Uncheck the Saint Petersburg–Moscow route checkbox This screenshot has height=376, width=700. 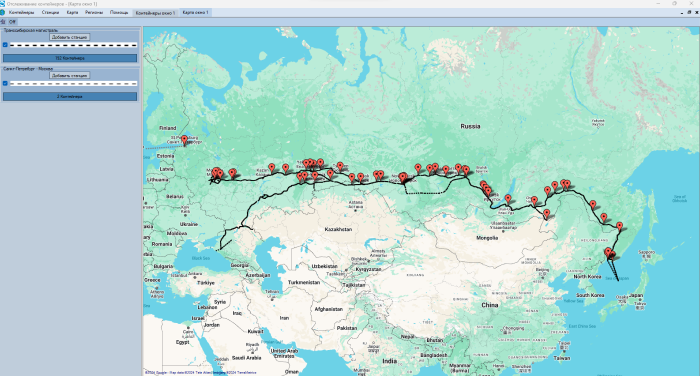pos(5,83)
